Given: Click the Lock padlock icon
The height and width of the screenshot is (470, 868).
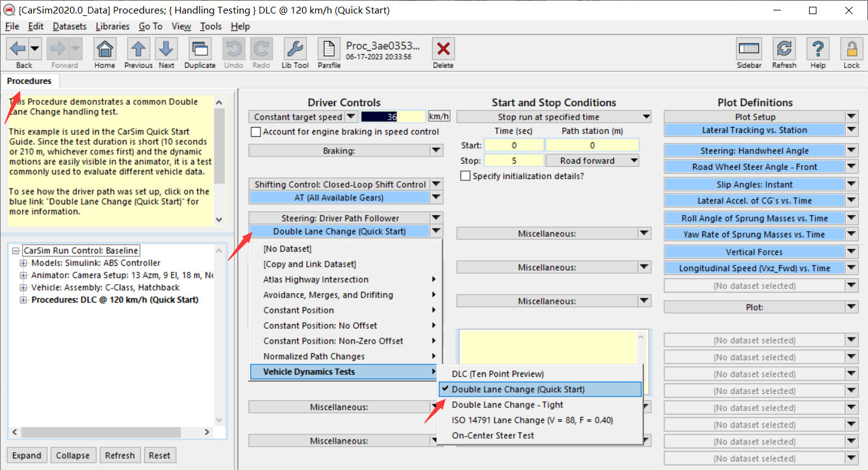Looking at the screenshot, I should 851,49.
